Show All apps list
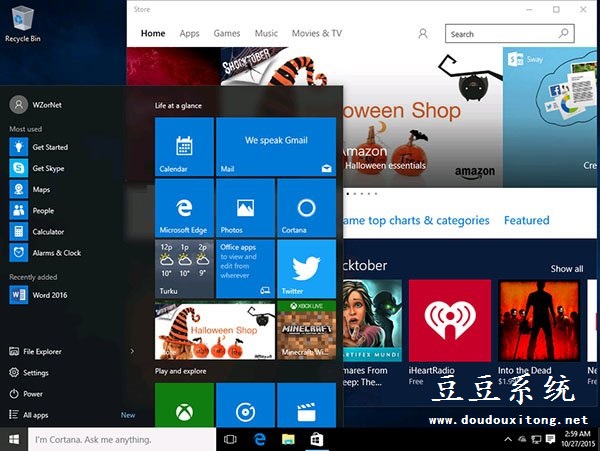Image resolution: width=600 pixels, height=451 pixels. 29,415
